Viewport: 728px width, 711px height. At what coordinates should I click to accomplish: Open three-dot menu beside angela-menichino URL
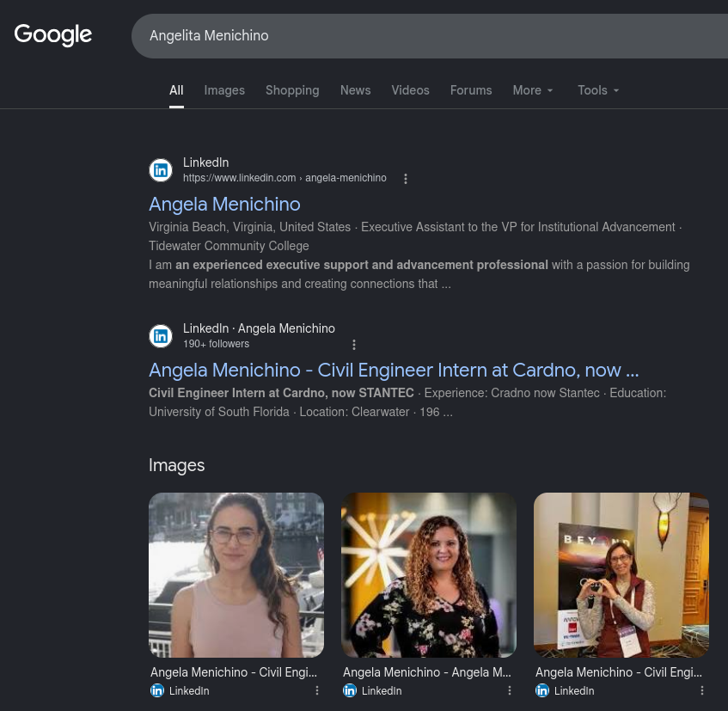pos(406,179)
